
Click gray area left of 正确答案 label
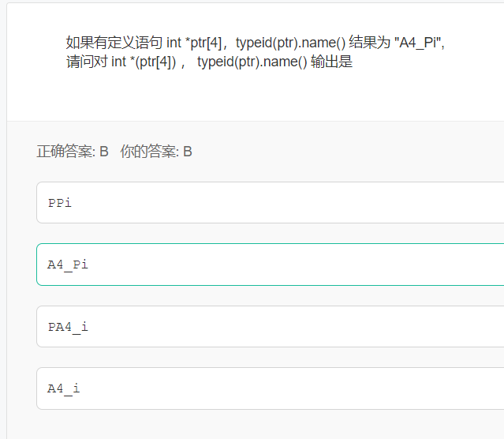tap(21, 152)
